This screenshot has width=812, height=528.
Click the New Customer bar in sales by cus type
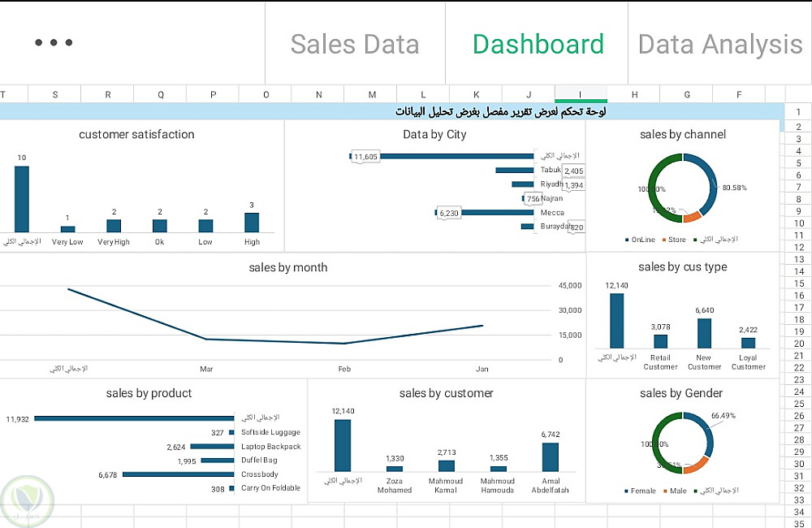pyautogui.click(x=704, y=333)
